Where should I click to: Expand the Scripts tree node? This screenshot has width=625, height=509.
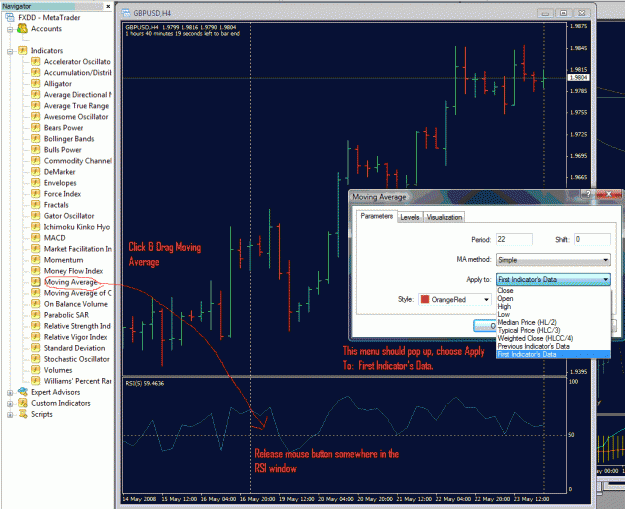coord(10,415)
